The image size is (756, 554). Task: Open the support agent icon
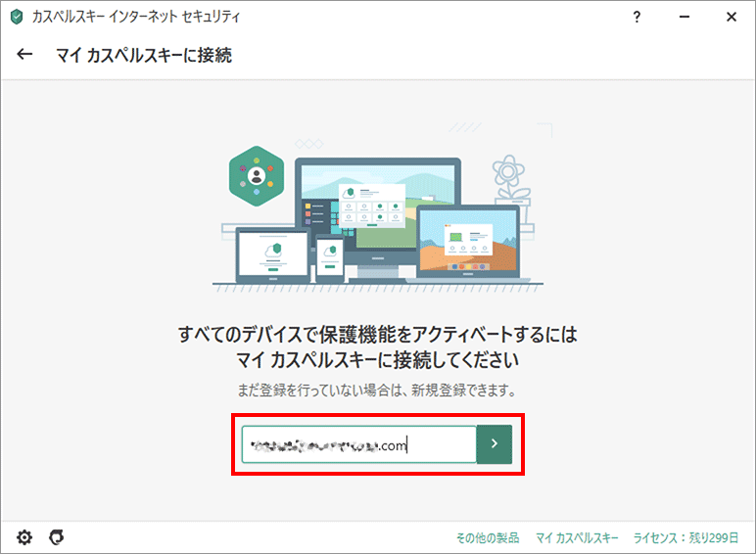(x=57, y=537)
